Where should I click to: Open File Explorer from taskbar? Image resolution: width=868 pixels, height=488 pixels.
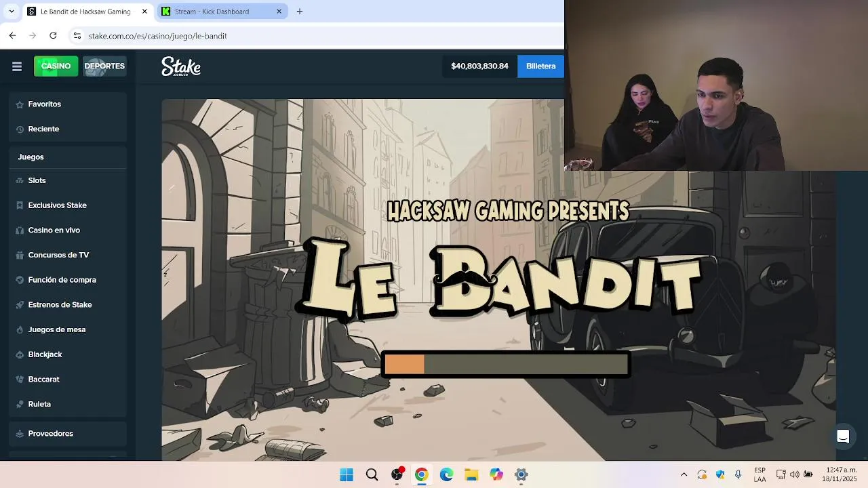point(471,474)
